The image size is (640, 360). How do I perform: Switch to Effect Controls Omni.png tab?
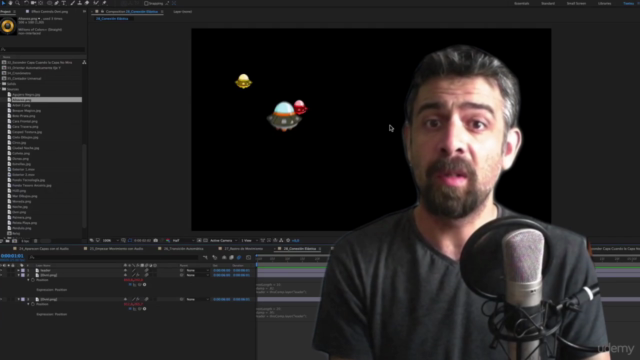point(49,11)
